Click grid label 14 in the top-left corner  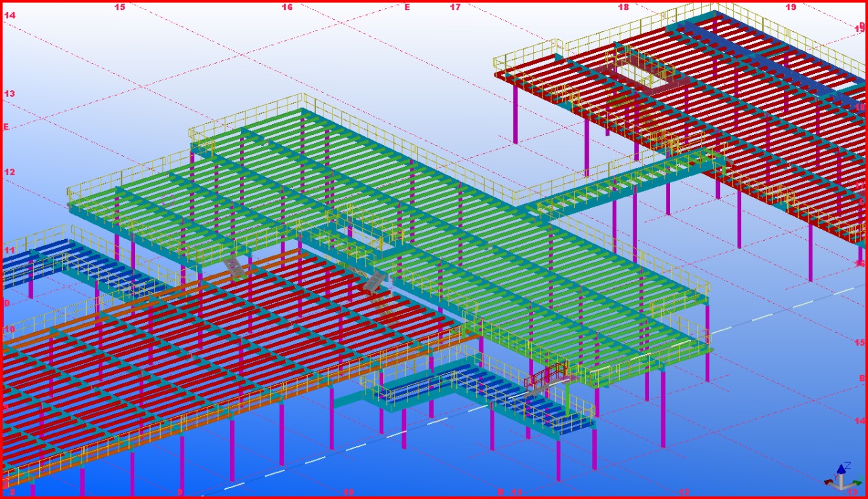pos(9,14)
